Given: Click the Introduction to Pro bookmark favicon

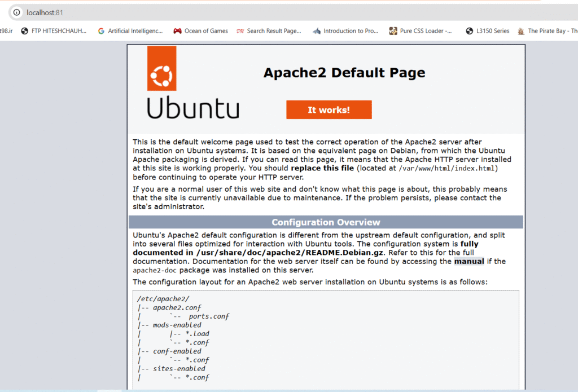Looking at the screenshot, I should pyautogui.click(x=317, y=31).
